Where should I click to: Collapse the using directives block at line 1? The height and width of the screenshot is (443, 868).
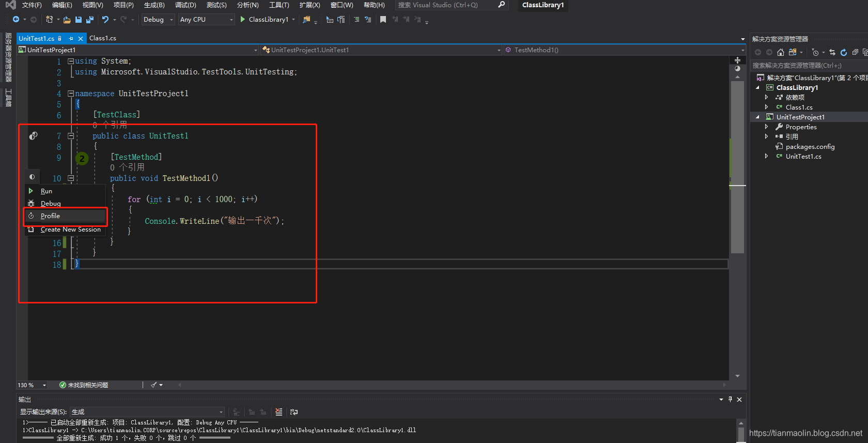71,61
